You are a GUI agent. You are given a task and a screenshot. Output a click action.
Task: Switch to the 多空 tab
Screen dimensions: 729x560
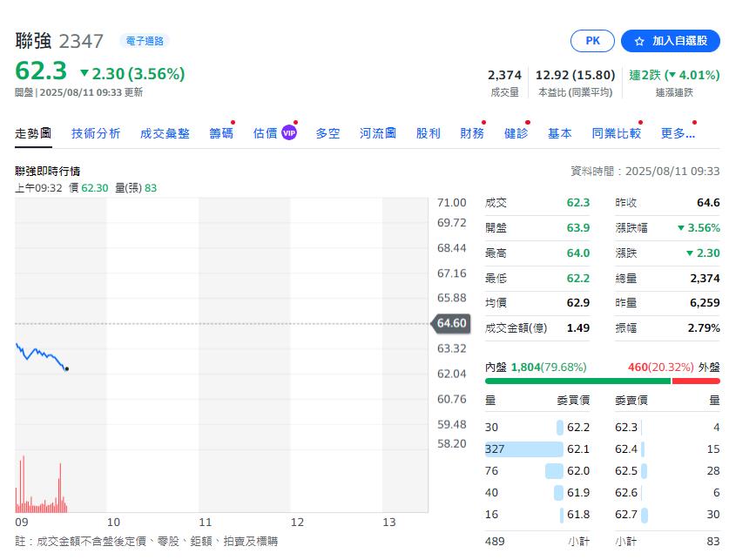pyautogui.click(x=327, y=133)
